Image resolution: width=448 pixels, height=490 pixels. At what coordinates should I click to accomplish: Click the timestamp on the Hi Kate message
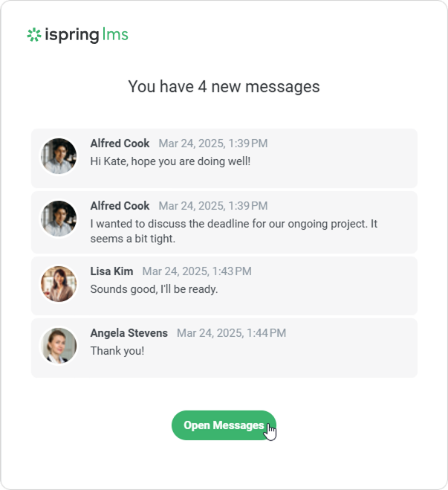213,144
